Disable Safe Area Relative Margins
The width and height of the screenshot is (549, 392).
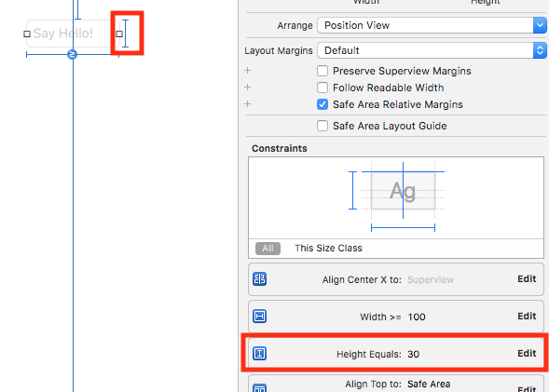tap(323, 104)
